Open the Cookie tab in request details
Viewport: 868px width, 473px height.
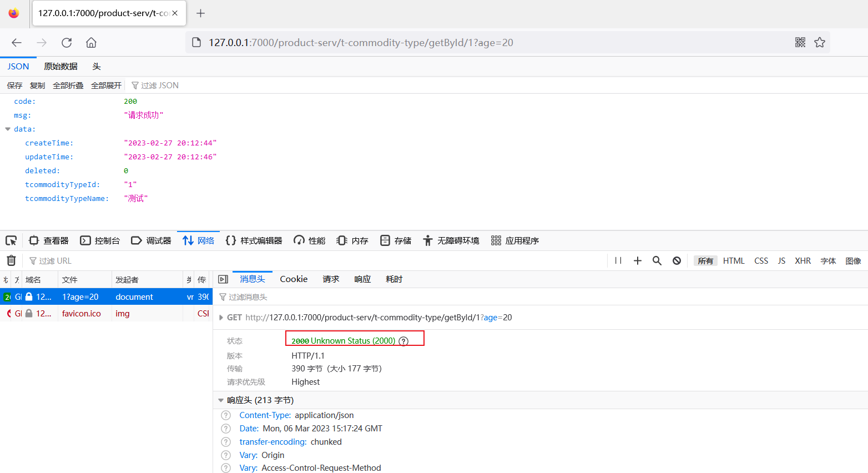tap(294, 279)
